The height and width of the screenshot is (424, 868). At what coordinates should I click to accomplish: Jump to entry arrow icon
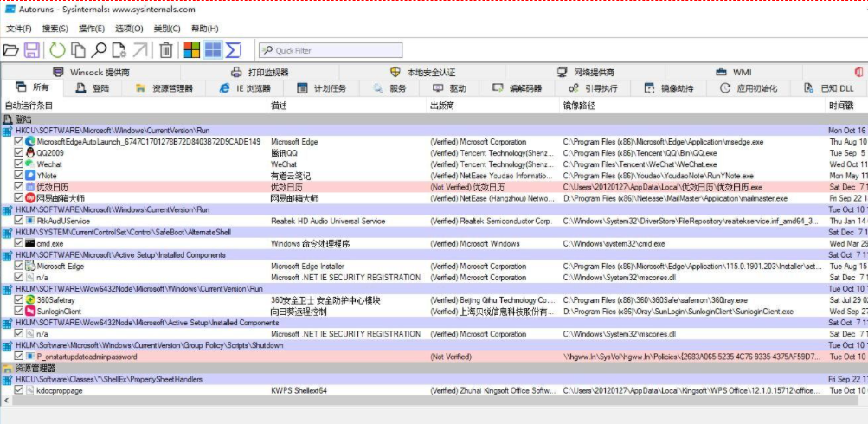[x=140, y=50]
